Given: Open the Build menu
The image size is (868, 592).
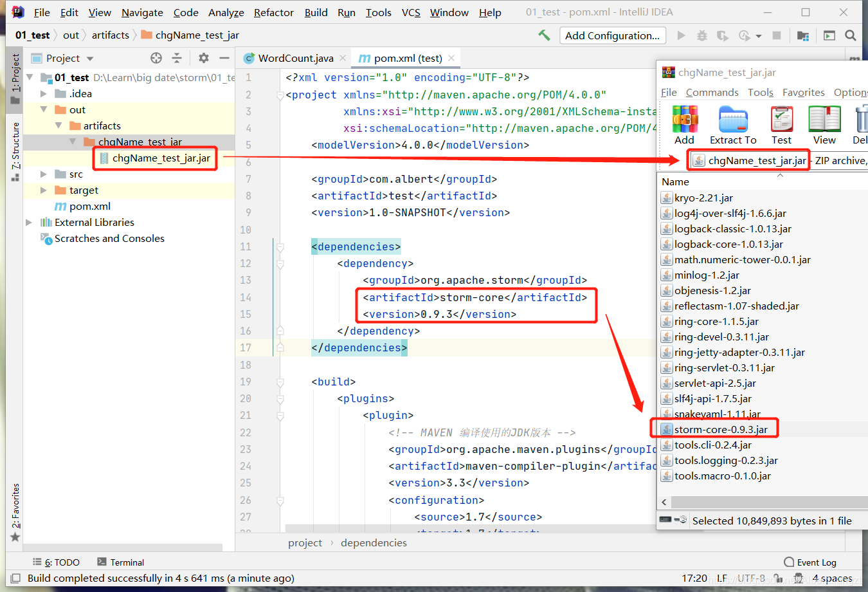Looking at the screenshot, I should [x=316, y=12].
